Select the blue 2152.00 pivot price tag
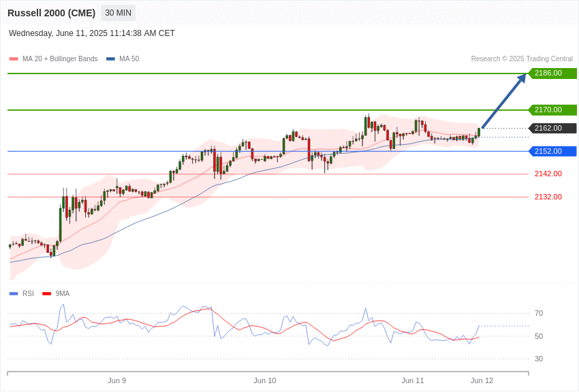The image size is (579, 392). (x=553, y=151)
